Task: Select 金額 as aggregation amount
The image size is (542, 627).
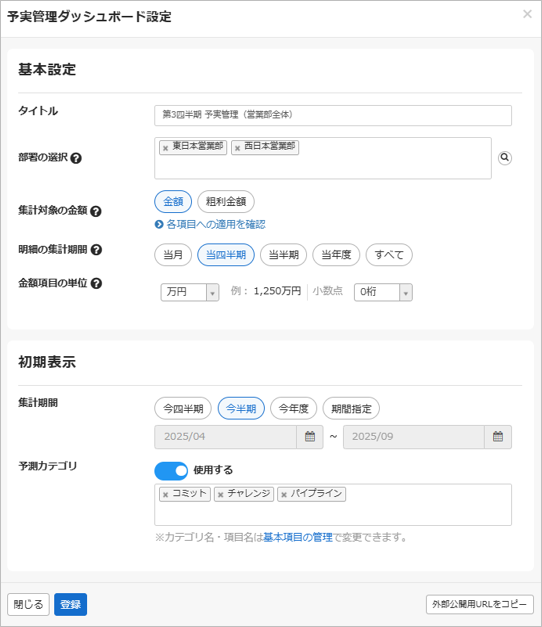Action: (x=173, y=202)
